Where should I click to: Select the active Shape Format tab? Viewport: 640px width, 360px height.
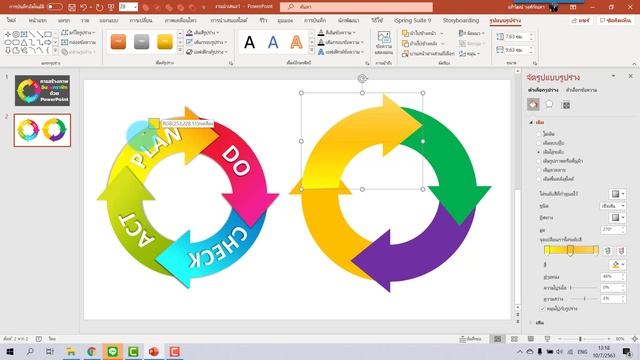(505, 20)
